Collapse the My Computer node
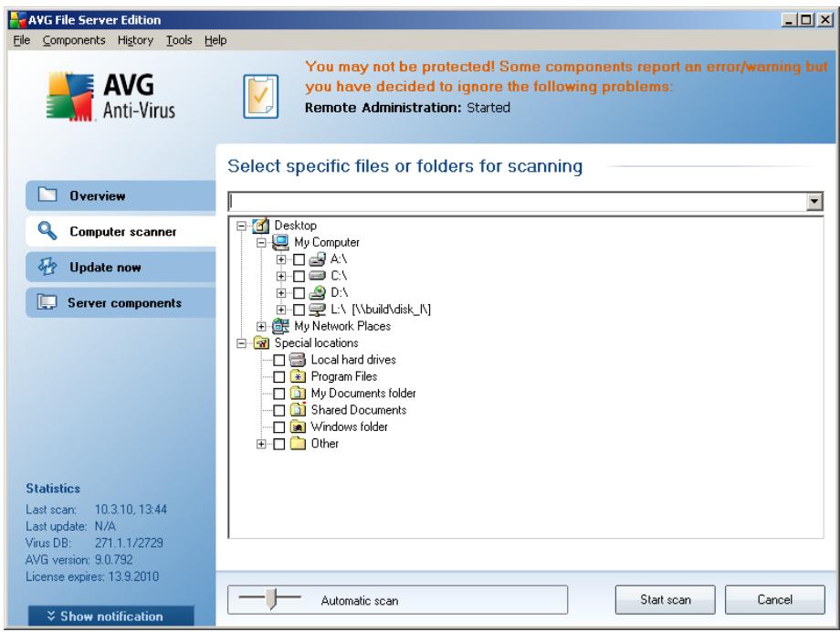 261,243
